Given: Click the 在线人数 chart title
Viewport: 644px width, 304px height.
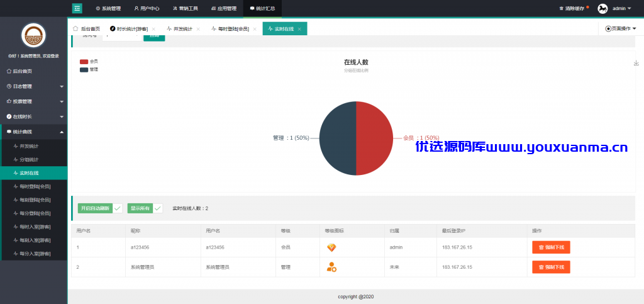Looking at the screenshot, I should 356,62.
